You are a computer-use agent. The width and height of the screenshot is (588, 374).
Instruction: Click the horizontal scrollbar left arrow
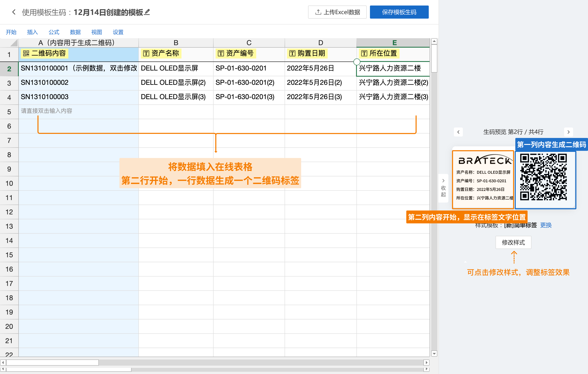click(3, 363)
